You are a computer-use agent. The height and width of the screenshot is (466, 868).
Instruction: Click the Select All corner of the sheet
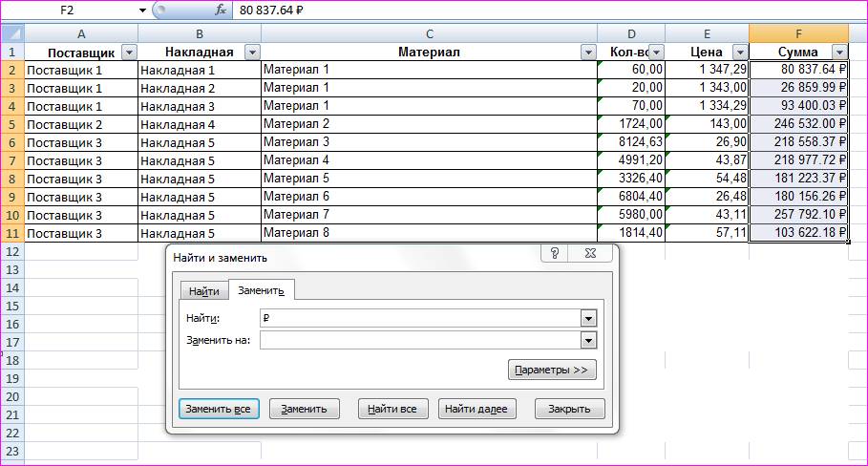11,32
